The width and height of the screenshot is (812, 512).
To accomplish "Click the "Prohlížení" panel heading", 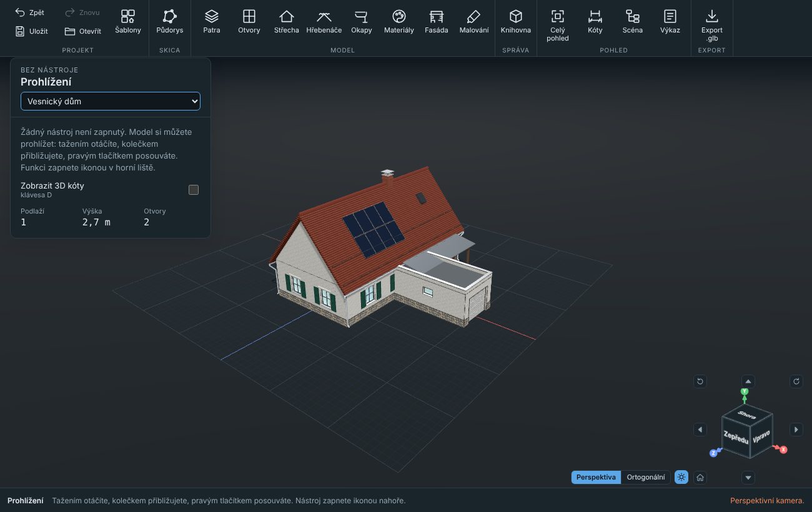I will coord(46,82).
